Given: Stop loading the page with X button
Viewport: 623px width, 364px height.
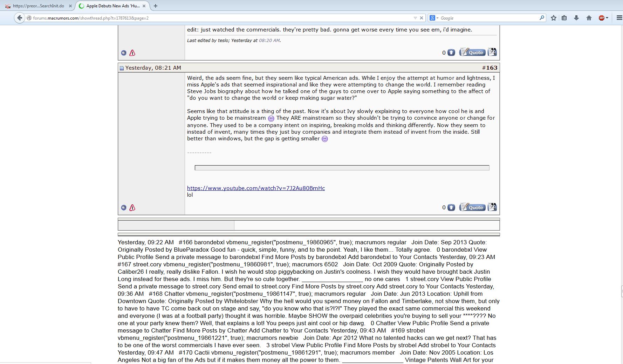Looking at the screenshot, I should click(x=422, y=18).
